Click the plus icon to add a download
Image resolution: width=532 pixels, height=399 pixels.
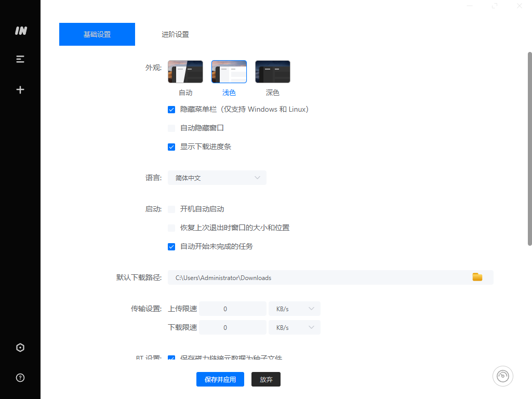[20, 89]
